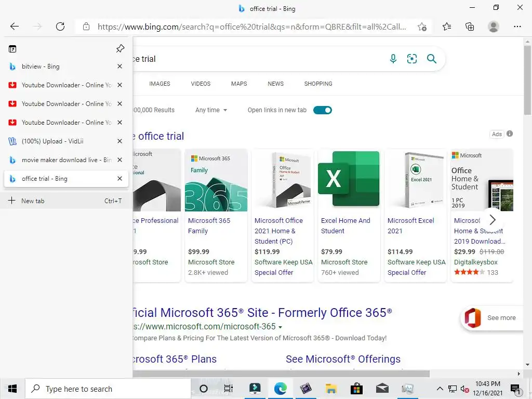Open the Mail app on taskbar
The height and width of the screenshot is (399, 532).
click(382, 389)
